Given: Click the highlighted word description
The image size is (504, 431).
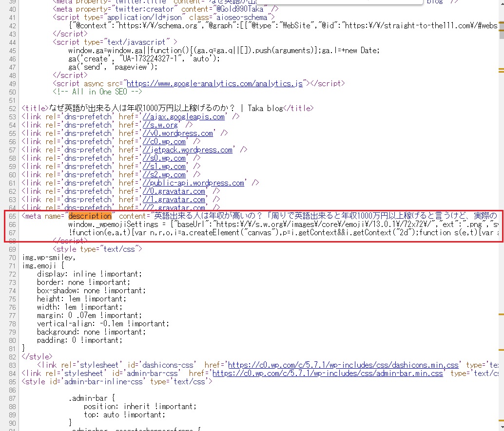Looking at the screenshot, I should [x=90, y=216].
